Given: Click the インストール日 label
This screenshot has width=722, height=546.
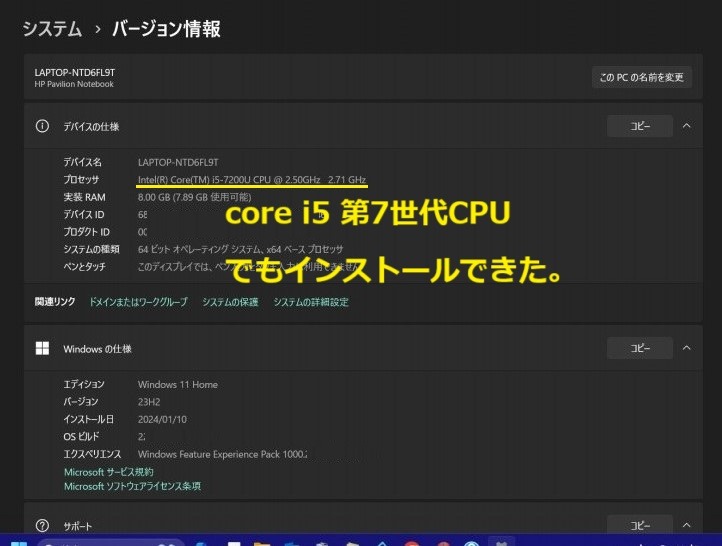Looking at the screenshot, I should point(88,419).
